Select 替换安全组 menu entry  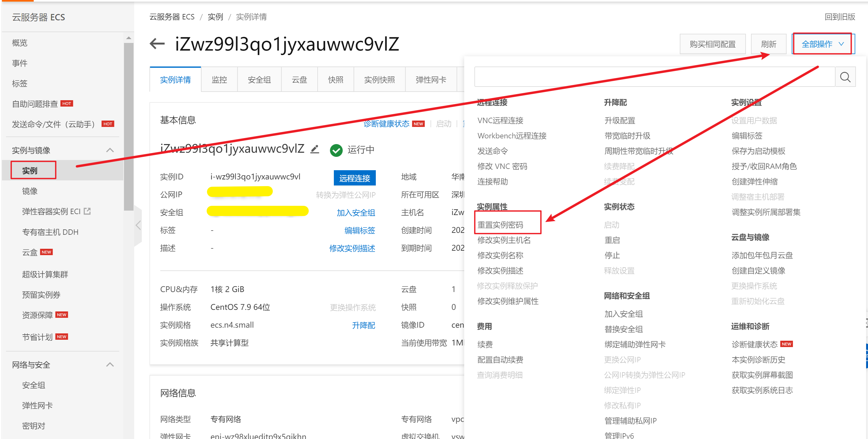tap(623, 330)
